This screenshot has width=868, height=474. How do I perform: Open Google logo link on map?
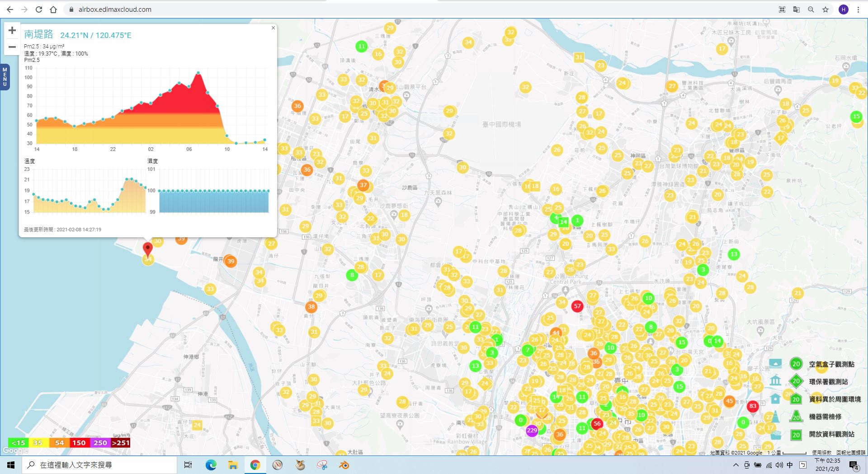coord(15,450)
